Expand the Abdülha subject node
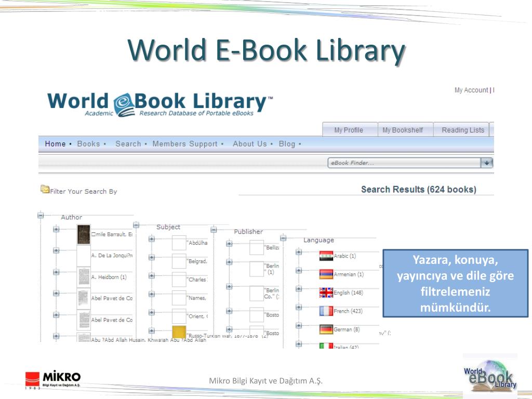 [152, 239]
